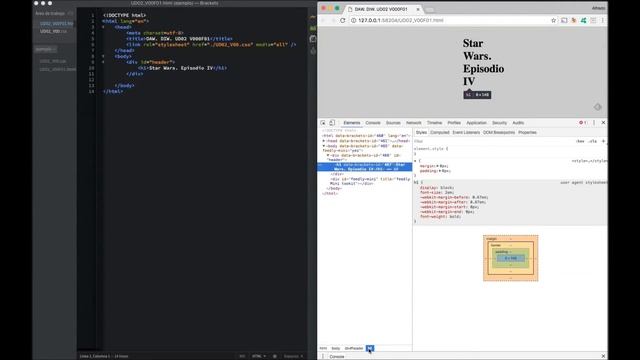Open Console drawer menu icon
Screen dimensions: 640x360
(323, 356)
